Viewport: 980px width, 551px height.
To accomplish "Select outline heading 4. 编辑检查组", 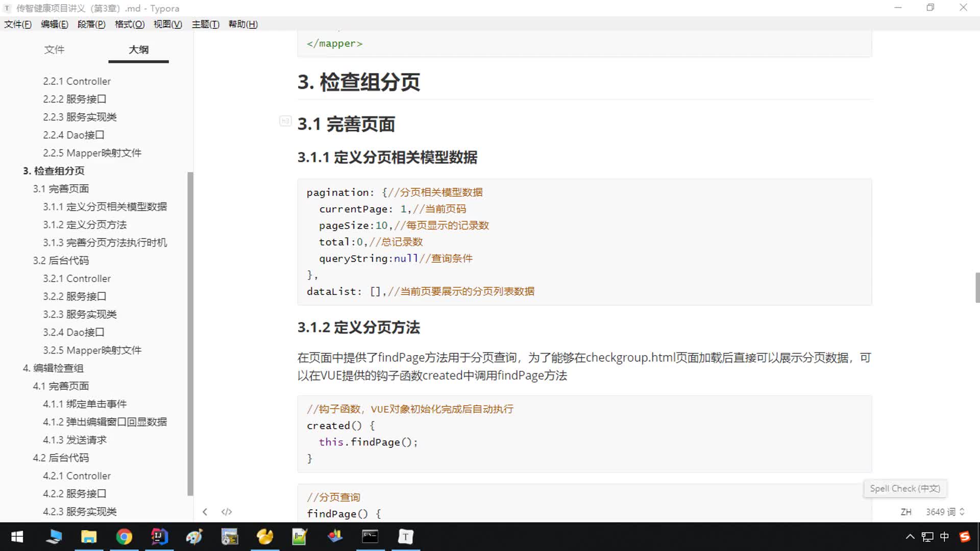I will pyautogui.click(x=53, y=368).
